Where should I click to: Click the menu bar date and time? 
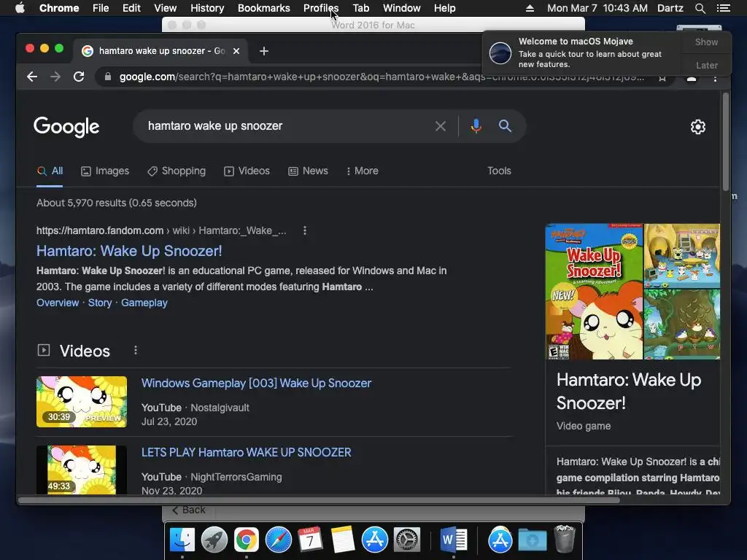(x=597, y=8)
